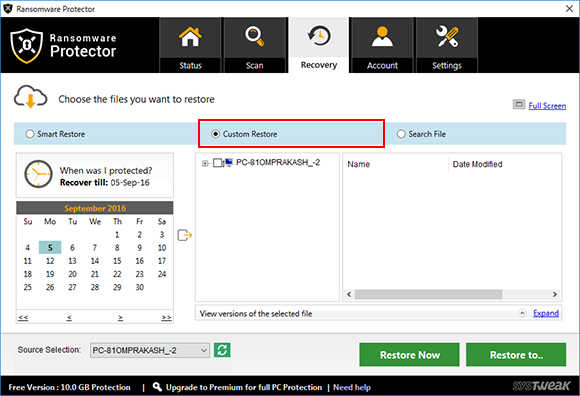
Task: Select the Search File radio button
Action: [x=401, y=134]
